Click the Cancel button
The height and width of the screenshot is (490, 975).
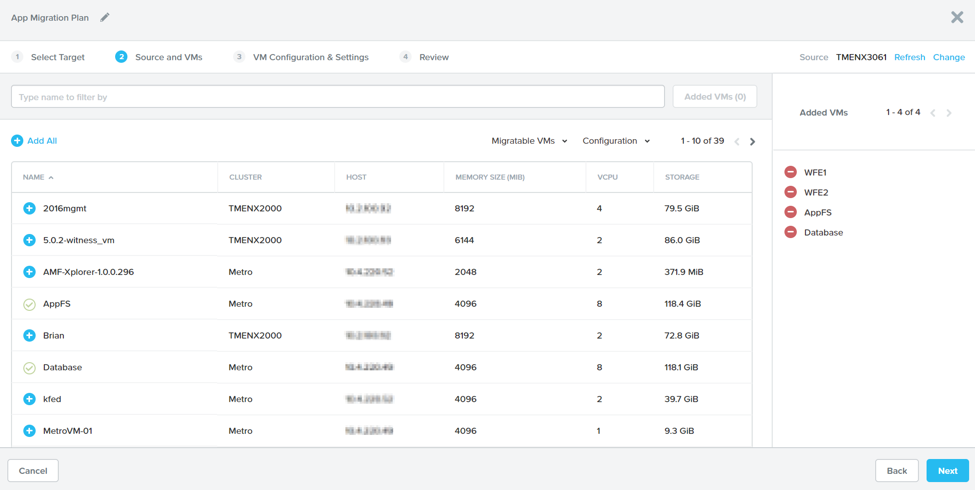coord(33,471)
